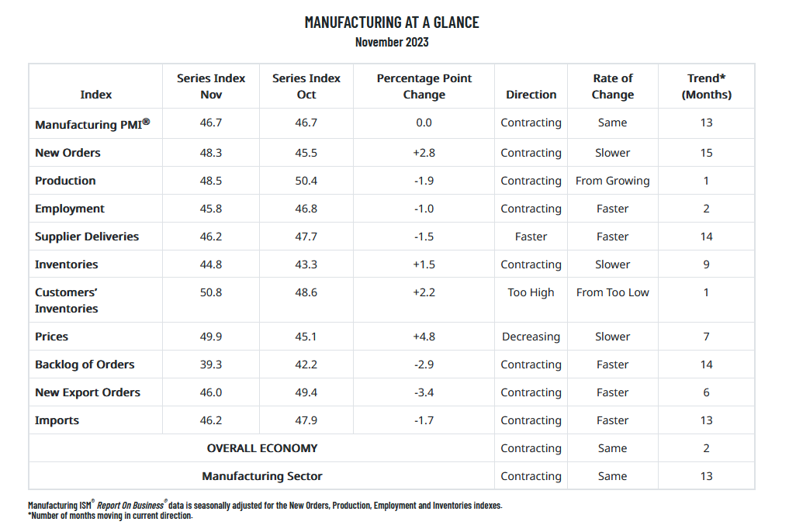Click the Production index name

(65, 181)
